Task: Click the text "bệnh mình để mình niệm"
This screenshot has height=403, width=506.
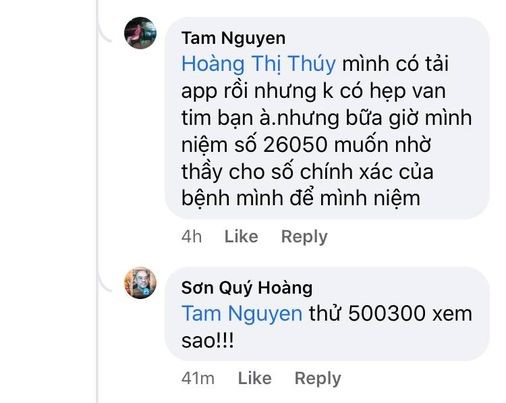Action: (x=301, y=199)
